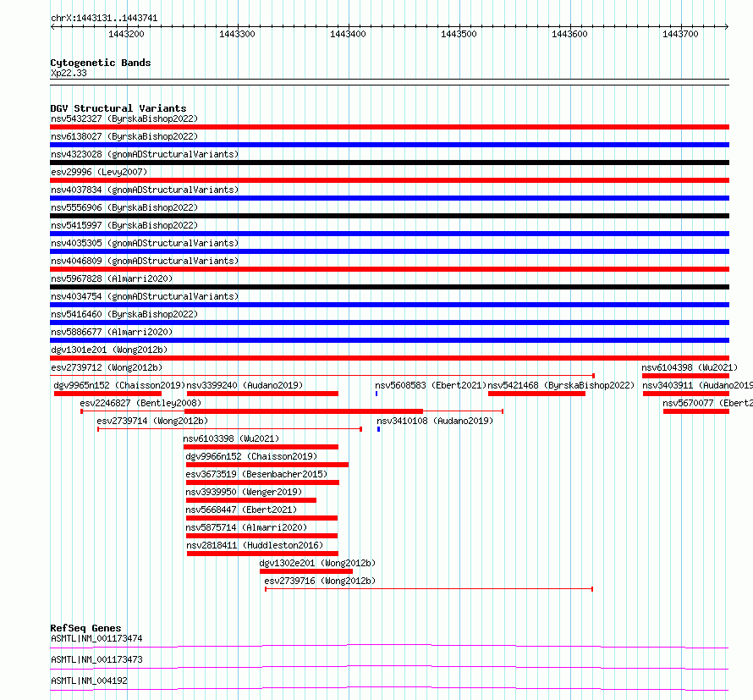Click the red bar under nsv5421468
The height and width of the screenshot is (700, 753).
click(537, 394)
